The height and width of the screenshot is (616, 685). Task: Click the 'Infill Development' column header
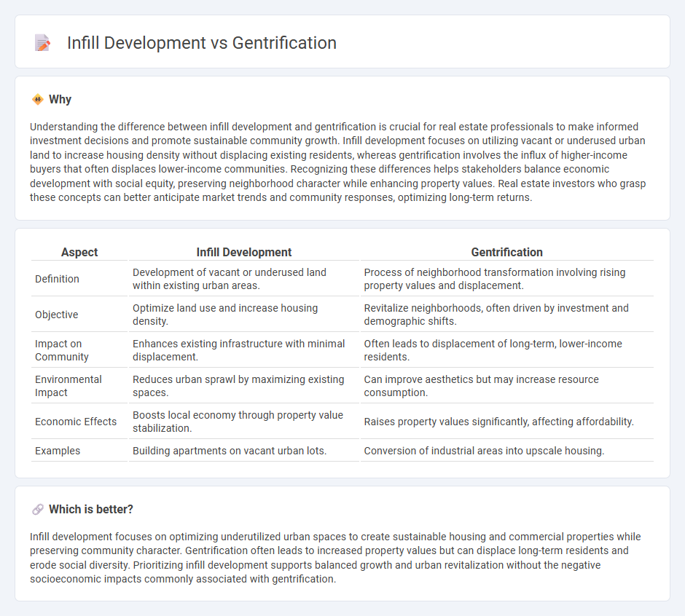click(x=244, y=253)
